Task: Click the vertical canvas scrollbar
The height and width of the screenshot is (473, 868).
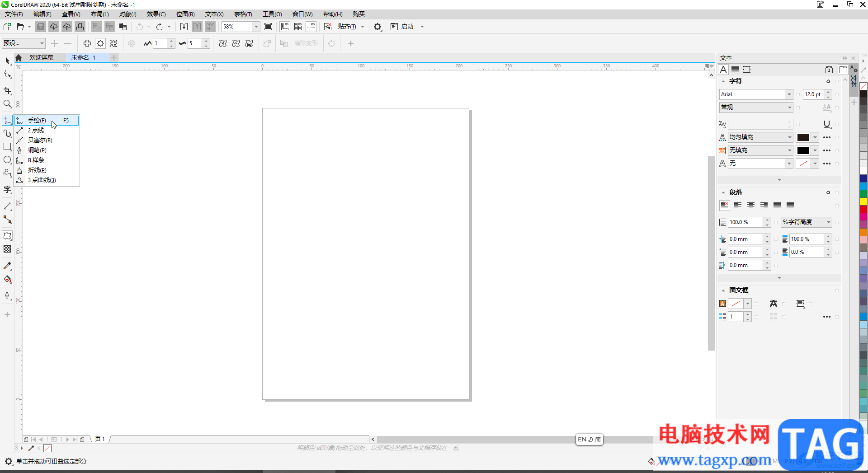Action: [711, 253]
